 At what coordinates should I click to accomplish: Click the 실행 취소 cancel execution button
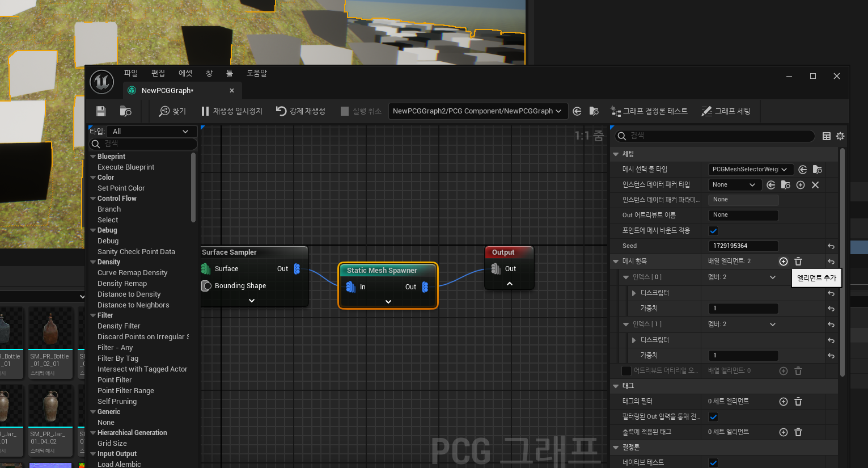[361, 111]
